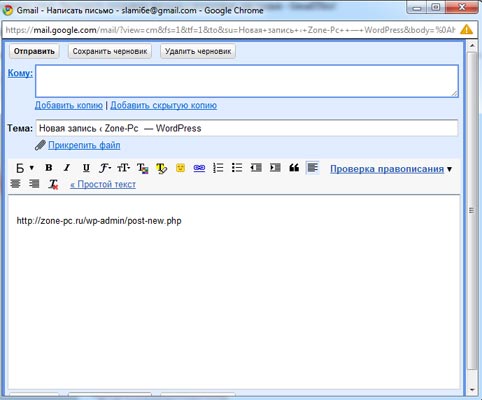The image size is (482, 400).
Task: Focus the Кому recipient field
Action: (x=247, y=81)
